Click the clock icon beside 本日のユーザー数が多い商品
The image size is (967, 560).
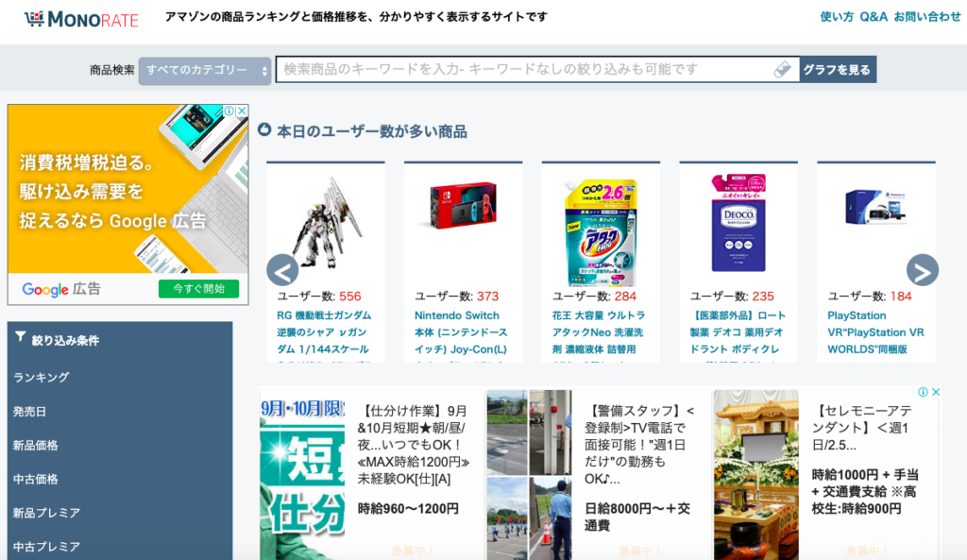264,129
